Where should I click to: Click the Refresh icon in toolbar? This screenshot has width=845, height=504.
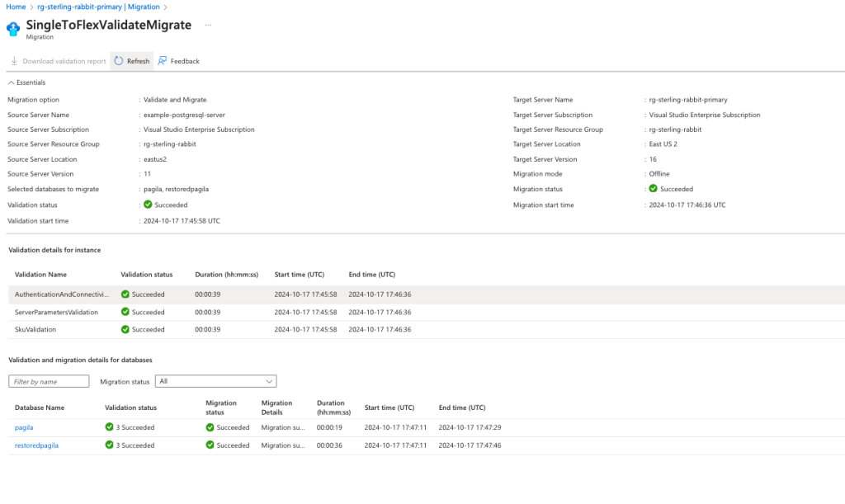119,61
